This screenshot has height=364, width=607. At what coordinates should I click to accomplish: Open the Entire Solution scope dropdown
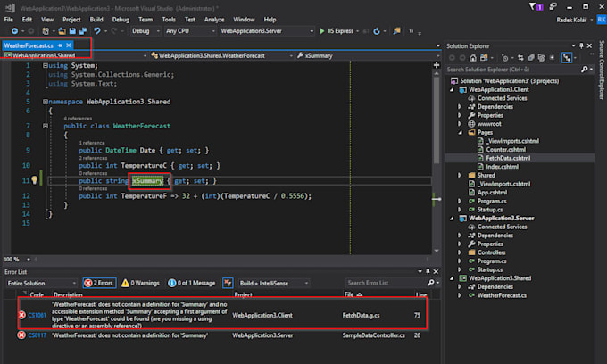click(x=41, y=283)
